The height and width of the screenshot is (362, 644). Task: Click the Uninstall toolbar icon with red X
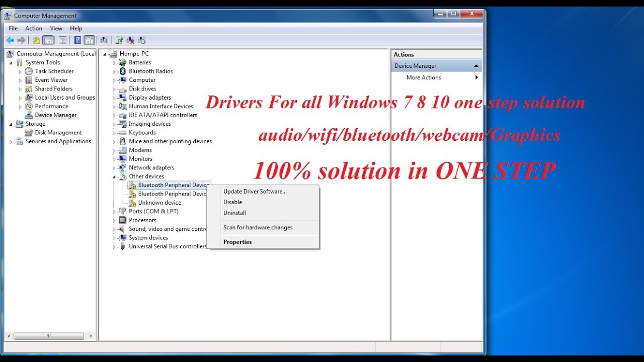point(130,40)
